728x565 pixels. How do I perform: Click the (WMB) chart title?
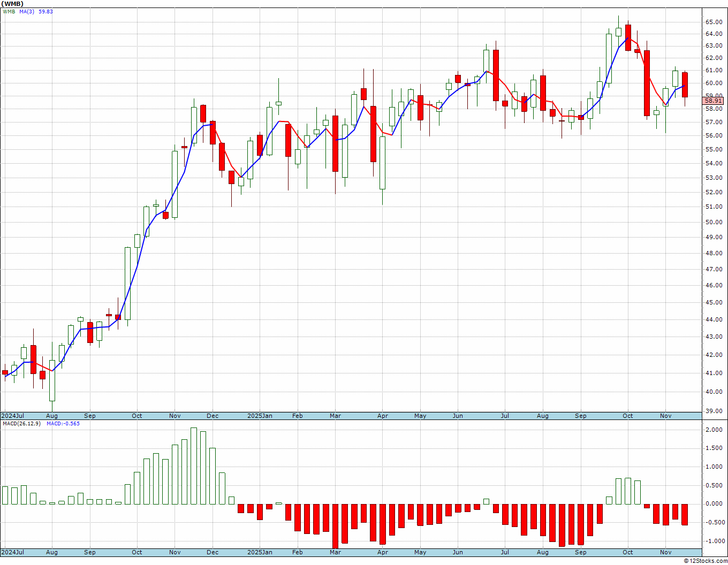point(13,4)
